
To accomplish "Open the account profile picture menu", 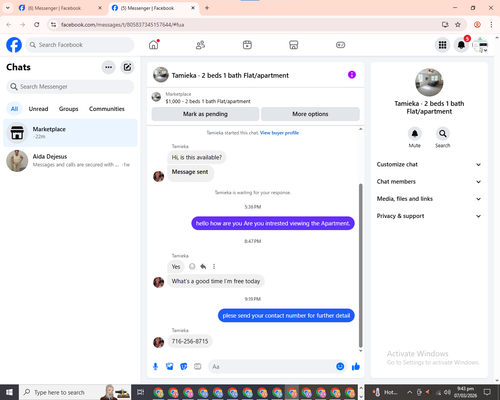I will [480, 45].
